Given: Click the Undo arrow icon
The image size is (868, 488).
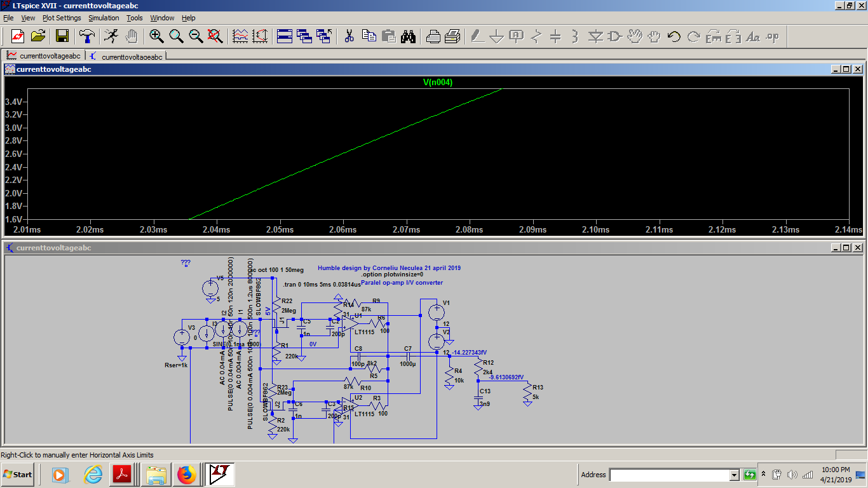Looking at the screenshot, I should (x=674, y=36).
